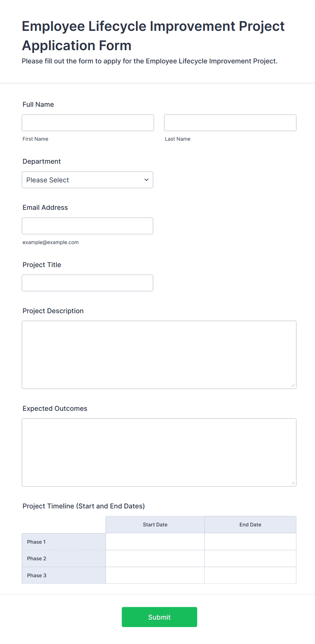Click the First Name input field
This screenshot has height=644, width=315.
pyautogui.click(x=87, y=122)
